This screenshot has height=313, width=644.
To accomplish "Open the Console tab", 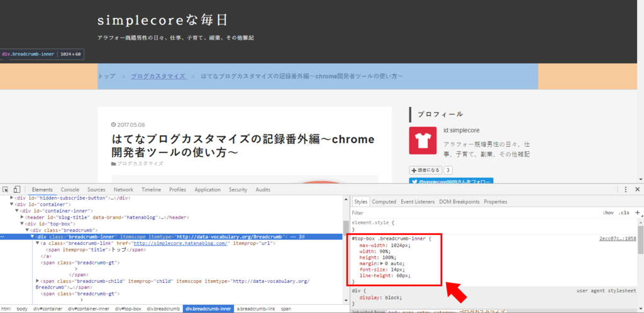I will [x=70, y=190].
